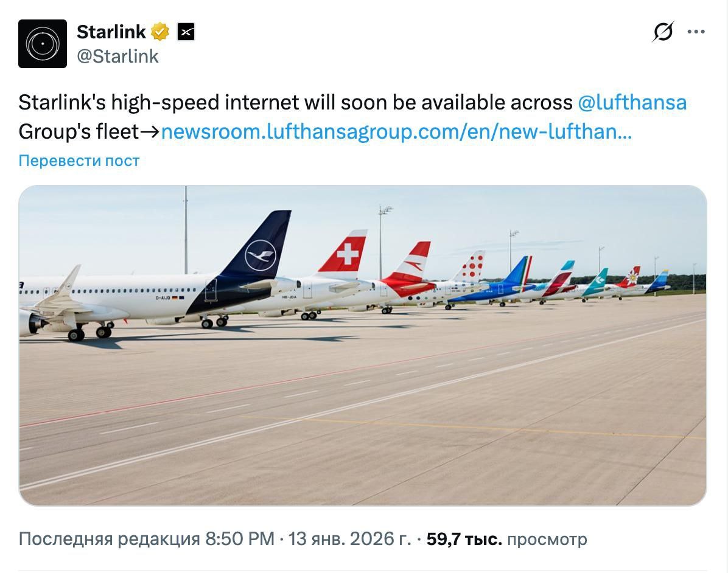Follow the newsroom.lufthansagroup.com link
Image resolution: width=728 pixels, height=573 pixels.
[396, 131]
